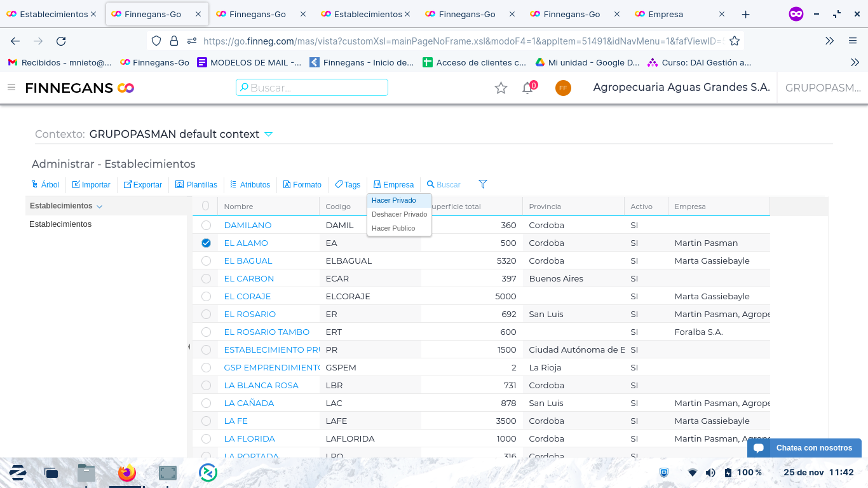Image resolution: width=868 pixels, height=488 pixels.
Task: Select the DAMILANO row checkbox
Action: 206,225
